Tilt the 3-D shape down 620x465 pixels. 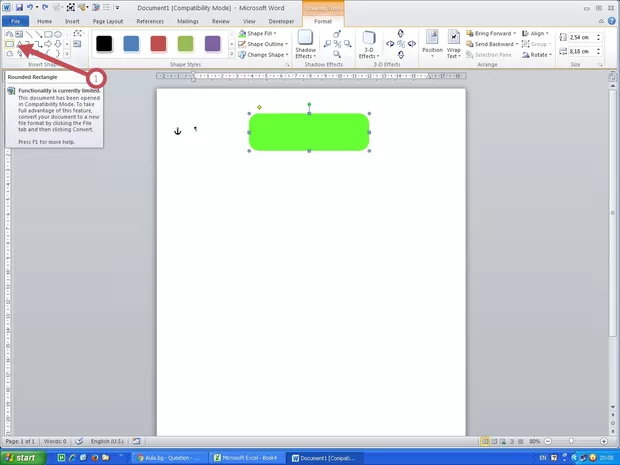point(401,55)
